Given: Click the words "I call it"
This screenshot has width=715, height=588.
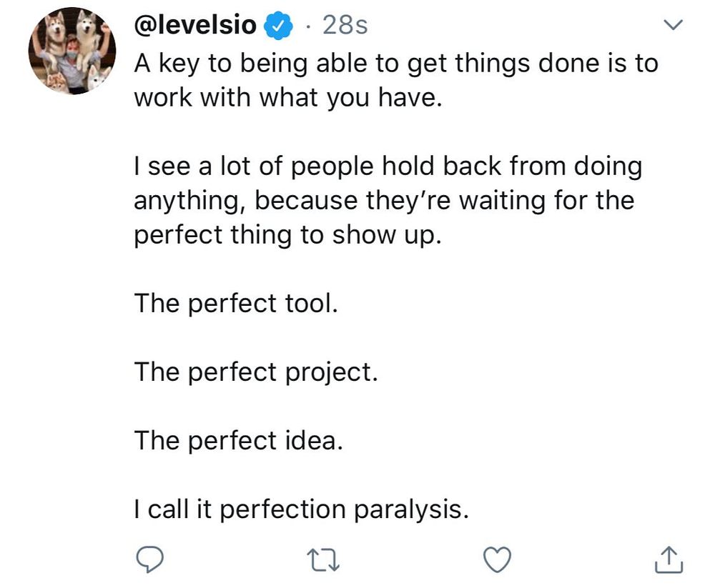Looking at the screenshot, I should point(172,509).
